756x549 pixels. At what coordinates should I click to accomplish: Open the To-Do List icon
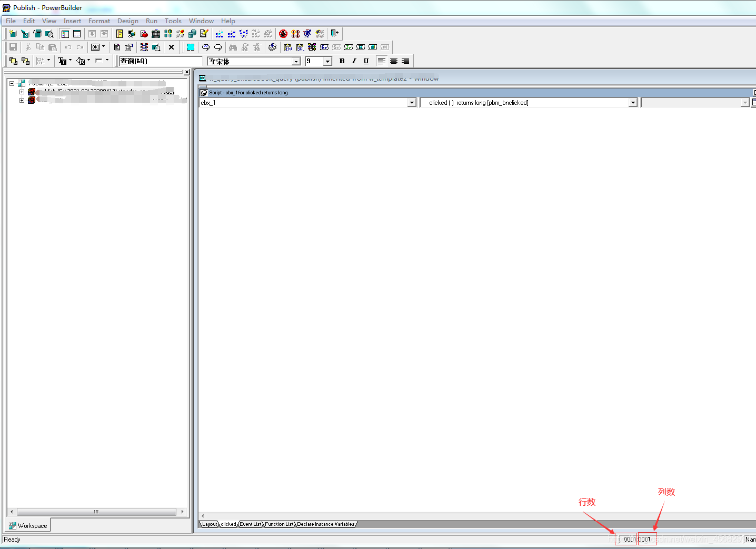[x=120, y=34]
